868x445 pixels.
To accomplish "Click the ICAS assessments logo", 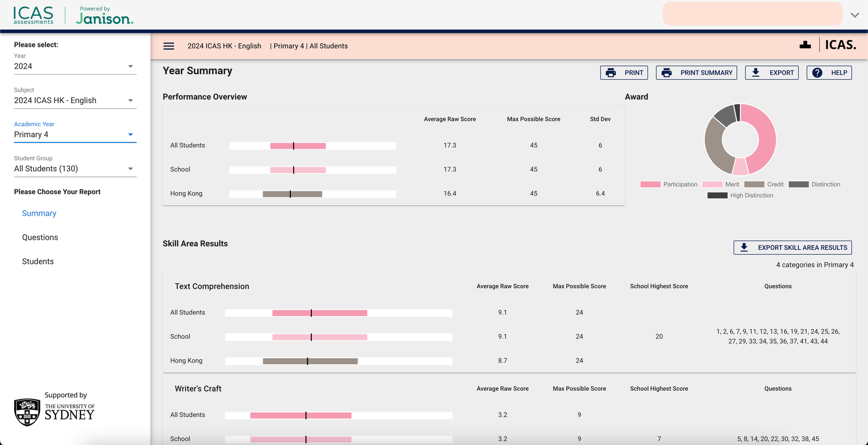I will 34,15.
